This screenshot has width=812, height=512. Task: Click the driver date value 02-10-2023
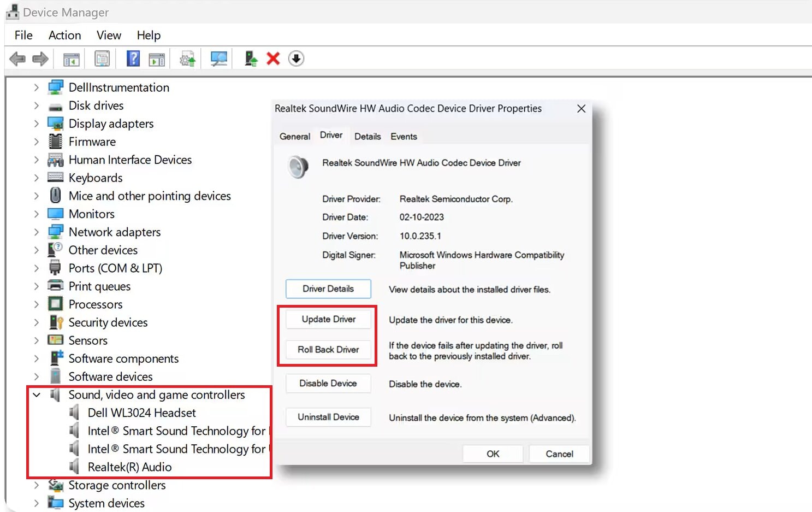coord(422,217)
